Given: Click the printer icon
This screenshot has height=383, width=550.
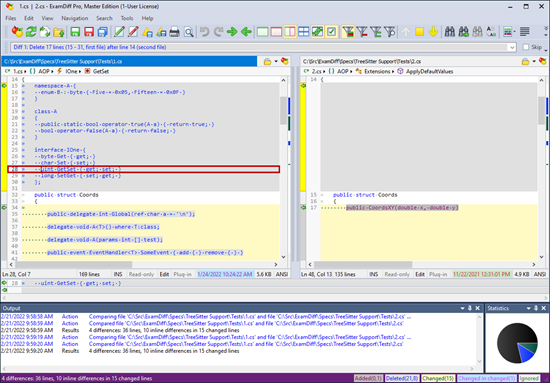Looking at the screenshot, I should tap(174, 32).
